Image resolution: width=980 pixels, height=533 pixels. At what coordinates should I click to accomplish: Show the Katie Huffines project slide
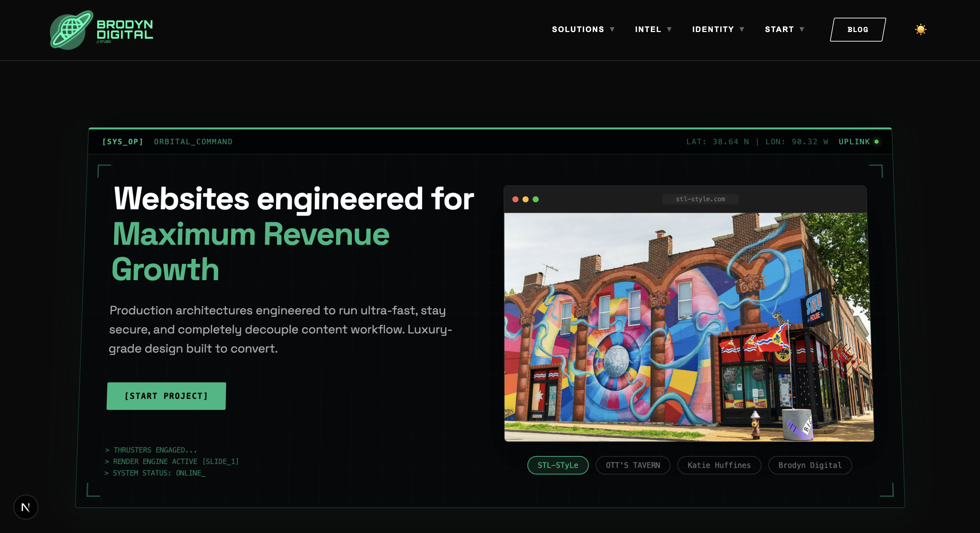click(719, 465)
